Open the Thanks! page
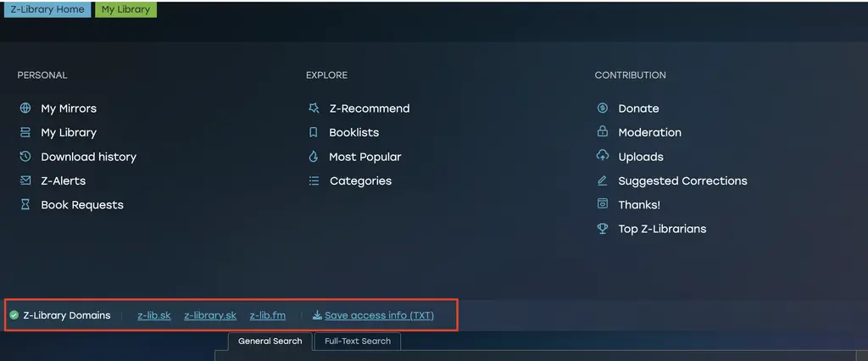 click(639, 205)
